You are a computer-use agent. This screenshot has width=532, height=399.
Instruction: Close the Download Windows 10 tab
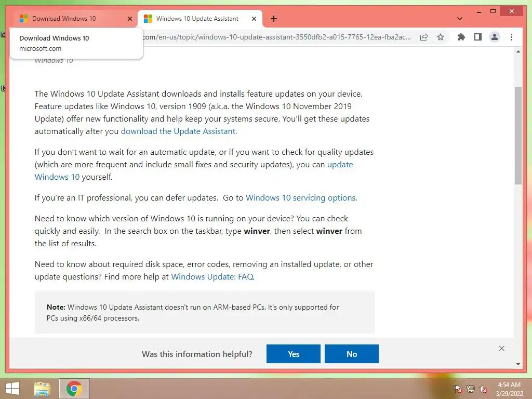click(x=129, y=19)
